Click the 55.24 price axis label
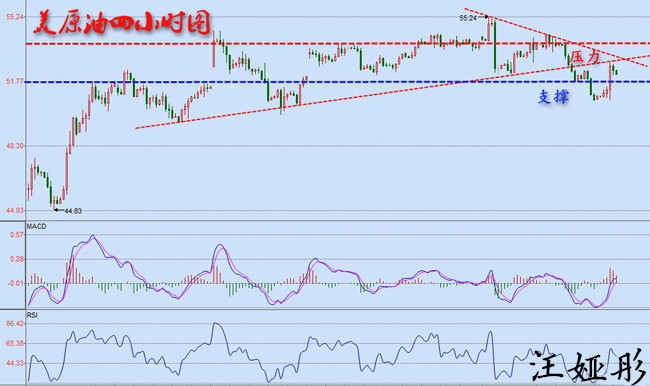The width and height of the screenshot is (650, 386). pyautogui.click(x=15, y=17)
